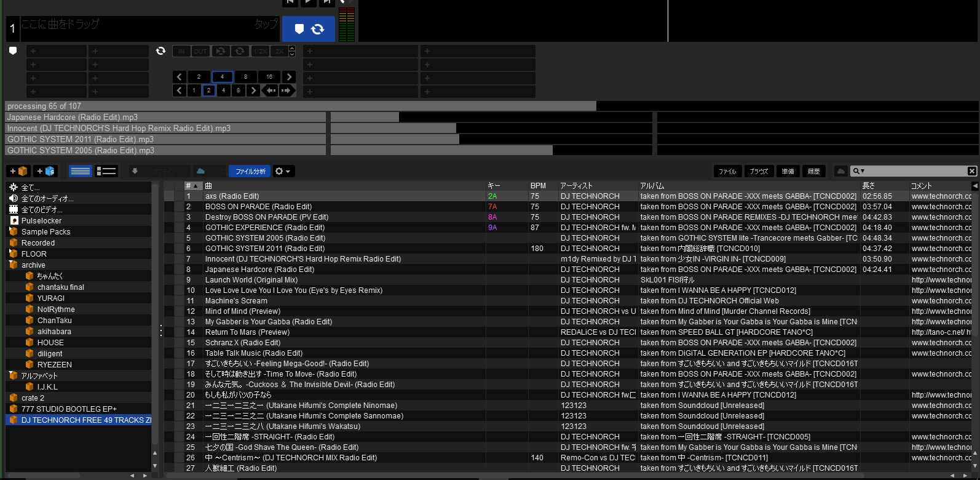980x480 pixels.
Task: Switch library to detailed text list view
Action: (x=80, y=171)
